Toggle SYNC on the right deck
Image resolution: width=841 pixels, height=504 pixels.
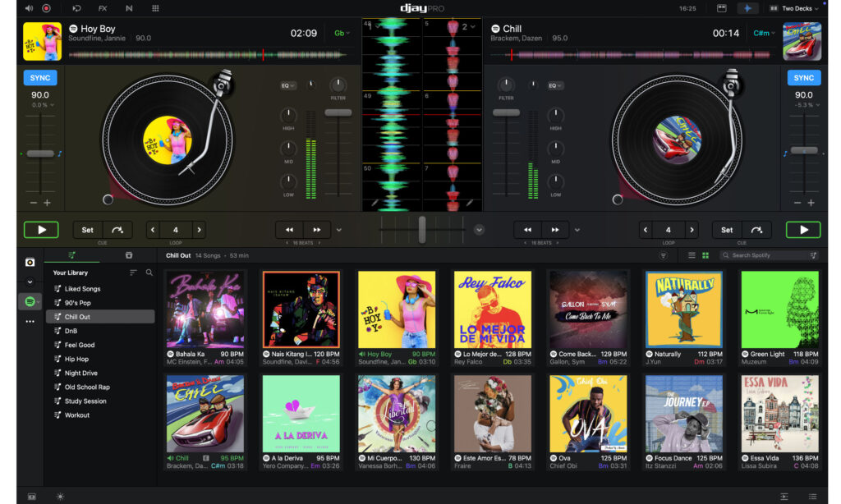coord(803,78)
